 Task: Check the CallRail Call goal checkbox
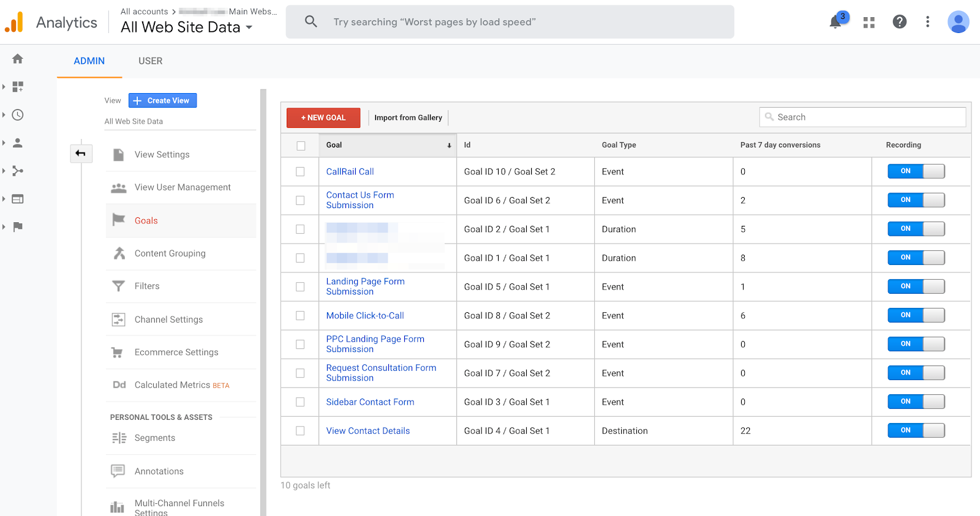coord(300,172)
